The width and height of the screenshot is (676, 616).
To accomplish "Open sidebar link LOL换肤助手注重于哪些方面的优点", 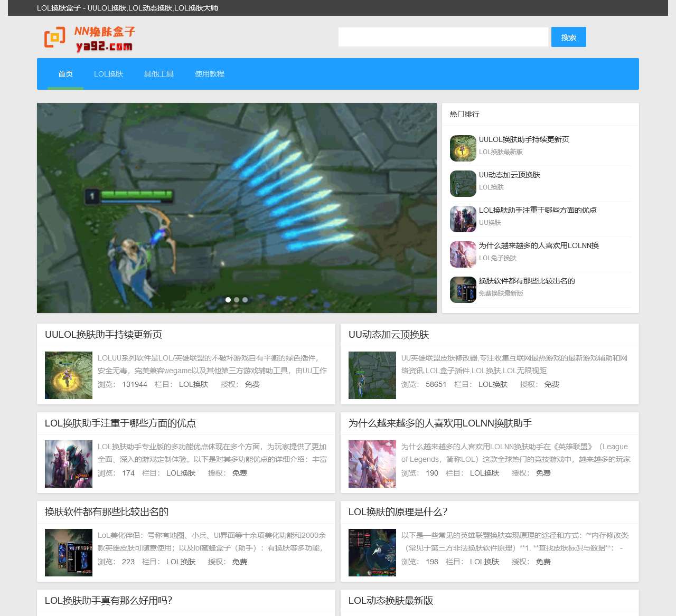I will 538,210.
